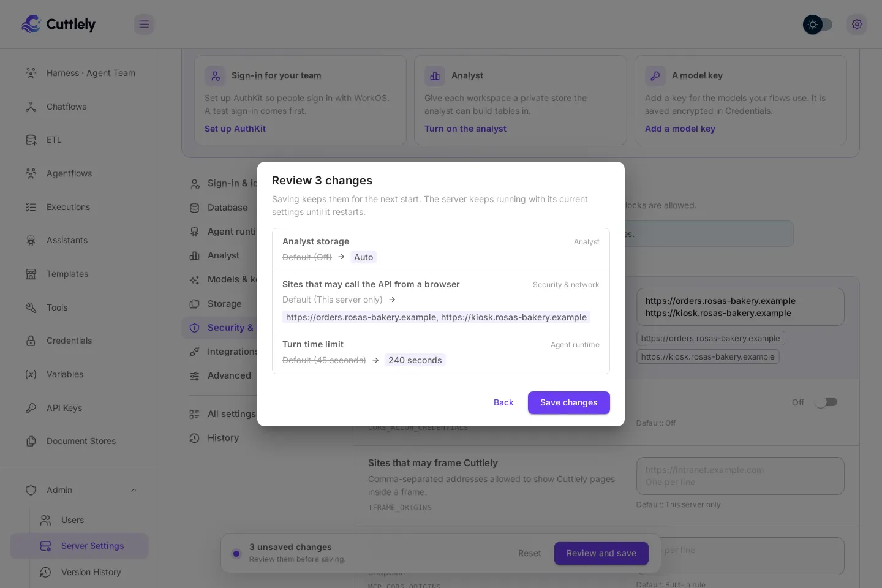Click Save changes in review dialog
This screenshot has height=588, width=882.
(x=569, y=402)
